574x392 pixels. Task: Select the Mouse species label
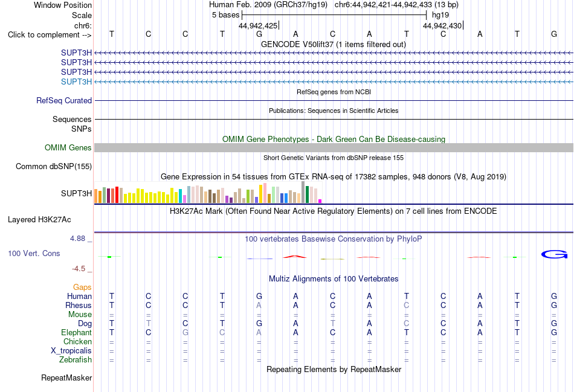pyautogui.click(x=80, y=315)
